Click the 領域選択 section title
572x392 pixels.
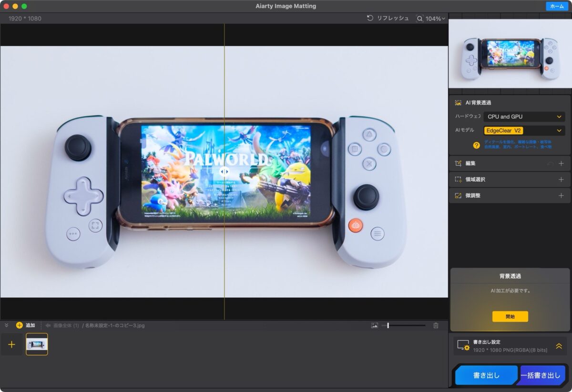coord(475,180)
